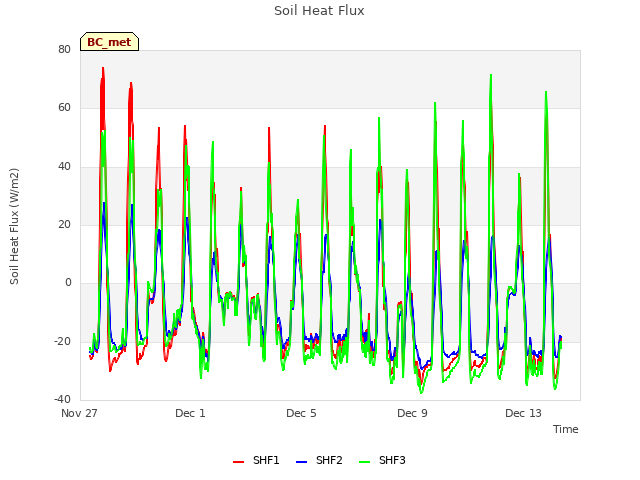Click the 0 y-axis tick value

click(x=68, y=282)
